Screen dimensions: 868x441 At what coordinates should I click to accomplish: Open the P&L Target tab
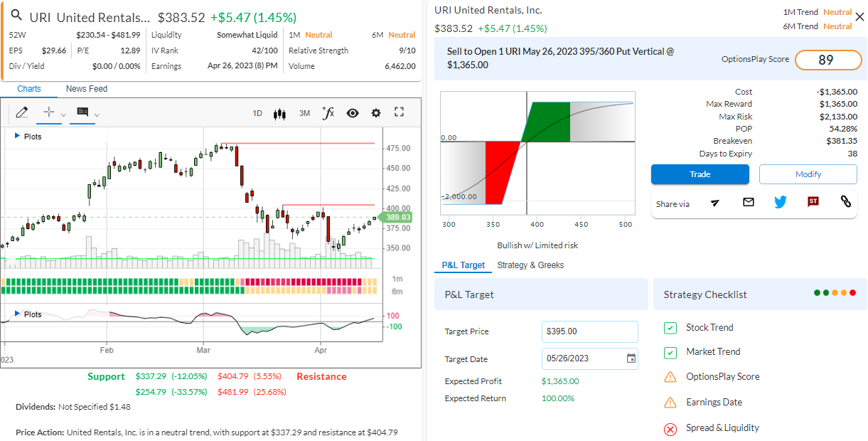click(x=463, y=265)
